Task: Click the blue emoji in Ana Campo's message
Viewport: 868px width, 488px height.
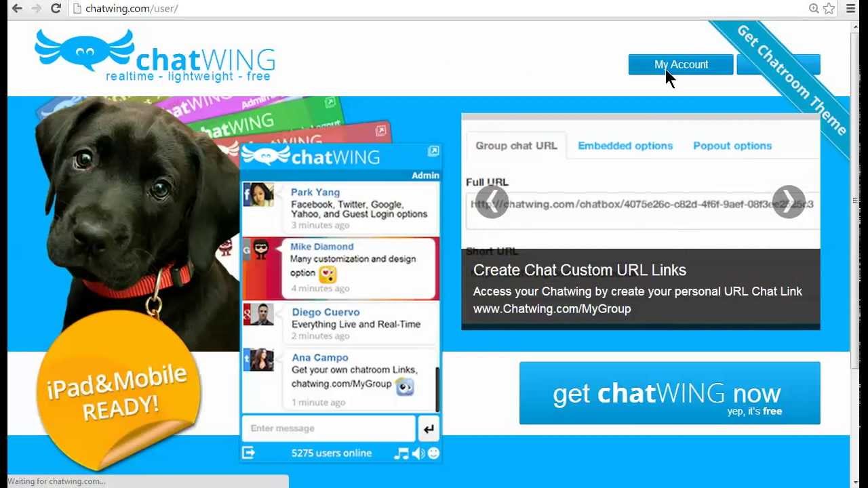Action: coord(405,386)
